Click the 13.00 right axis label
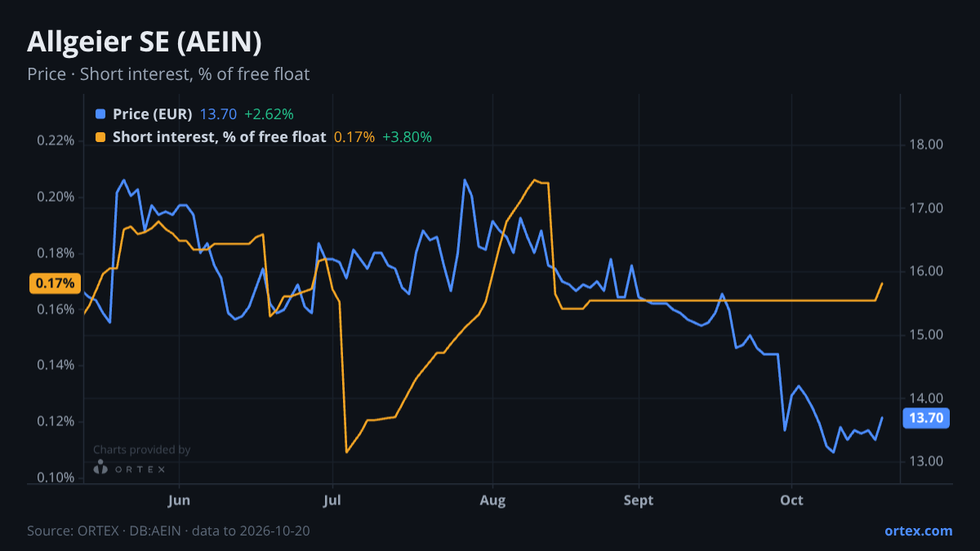Screen dimensions: 980x551 tap(926, 461)
